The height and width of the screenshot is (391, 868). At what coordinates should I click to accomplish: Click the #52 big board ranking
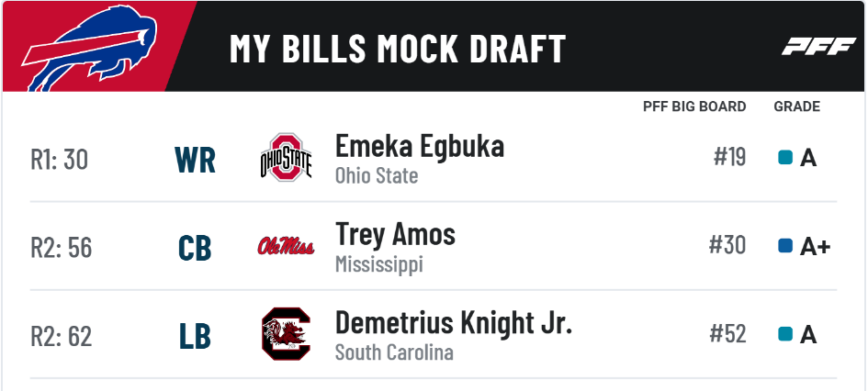coord(727,333)
